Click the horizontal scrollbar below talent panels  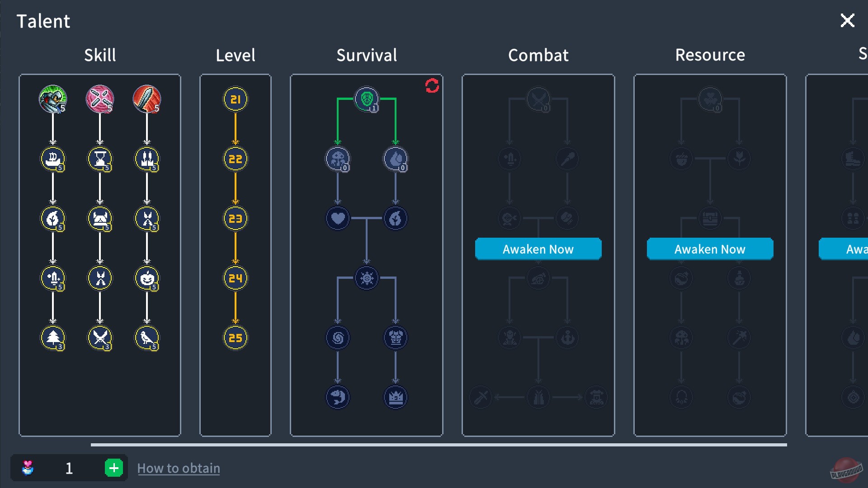click(439, 445)
